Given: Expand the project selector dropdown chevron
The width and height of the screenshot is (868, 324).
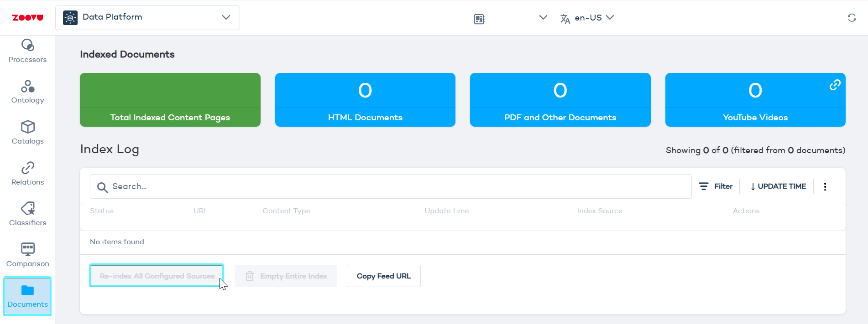Looking at the screenshot, I should pos(543,18).
